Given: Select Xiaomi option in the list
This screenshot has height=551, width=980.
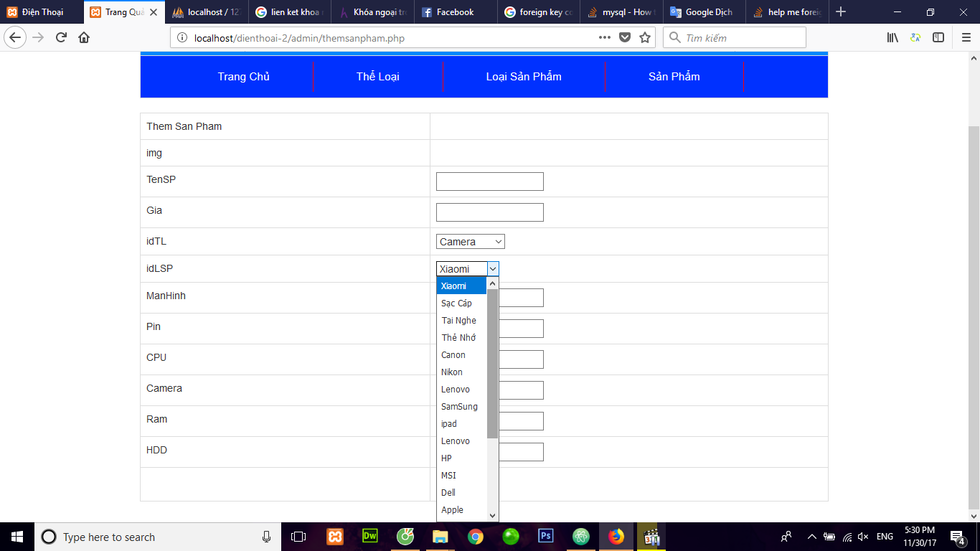Looking at the screenshot, I should [x=462, y=286].
